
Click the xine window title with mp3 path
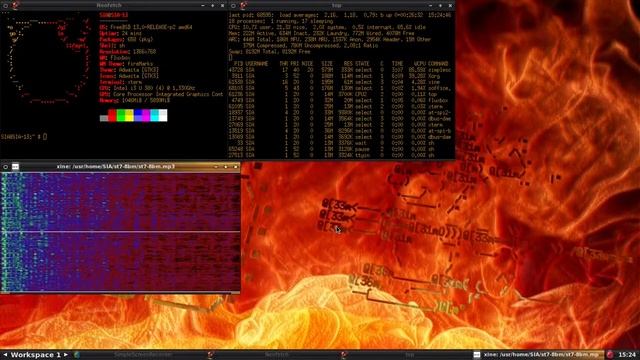click(116, 167)
